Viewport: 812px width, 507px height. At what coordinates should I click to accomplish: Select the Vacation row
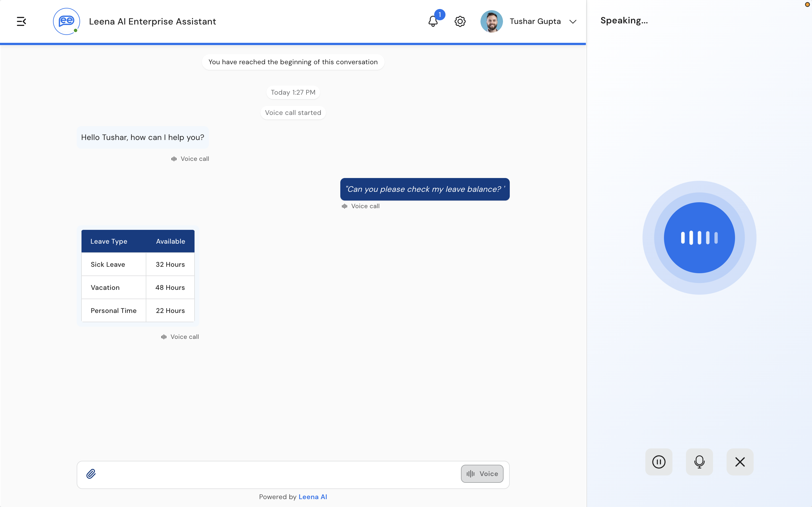(138, 287)
